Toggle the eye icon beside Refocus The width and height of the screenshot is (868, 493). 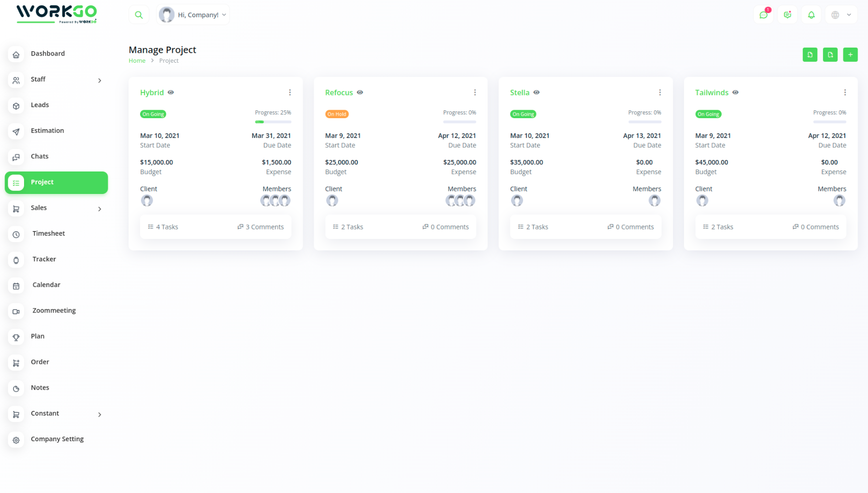click(x=360, y=93)
